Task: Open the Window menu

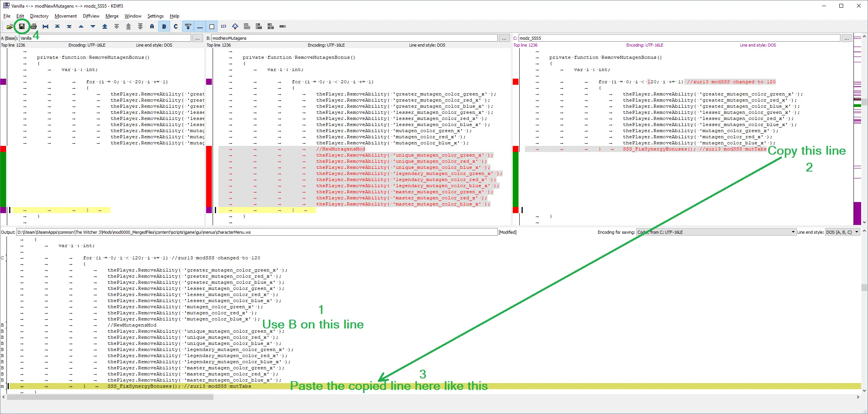Action: coord(133,16)
